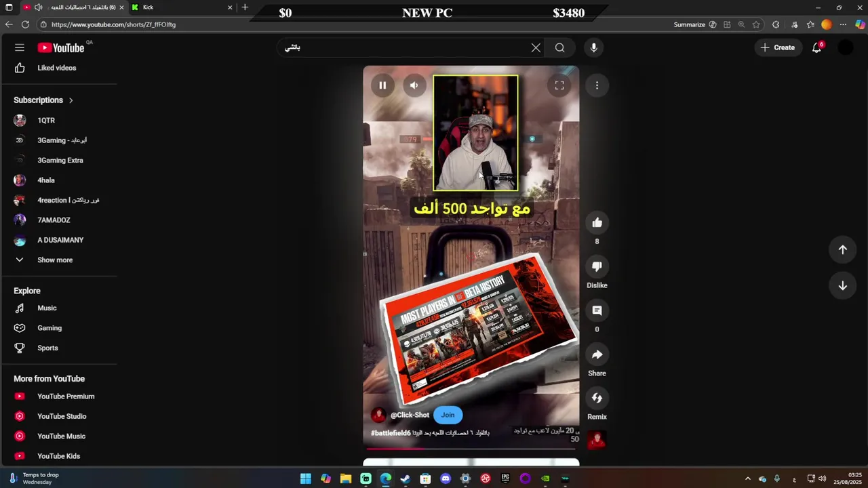Open YouTube Kids link
Screen dimensions: 868x488
(x=60, y=456)
